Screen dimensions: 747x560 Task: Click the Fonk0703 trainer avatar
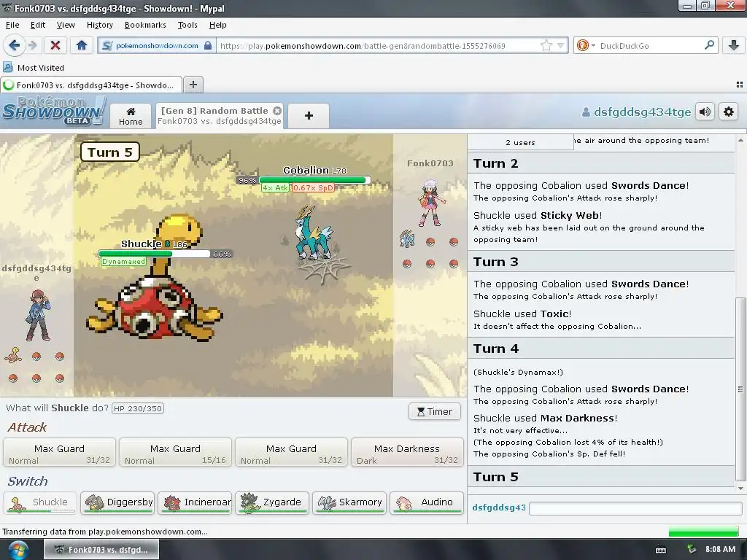(x=431, y=203)
